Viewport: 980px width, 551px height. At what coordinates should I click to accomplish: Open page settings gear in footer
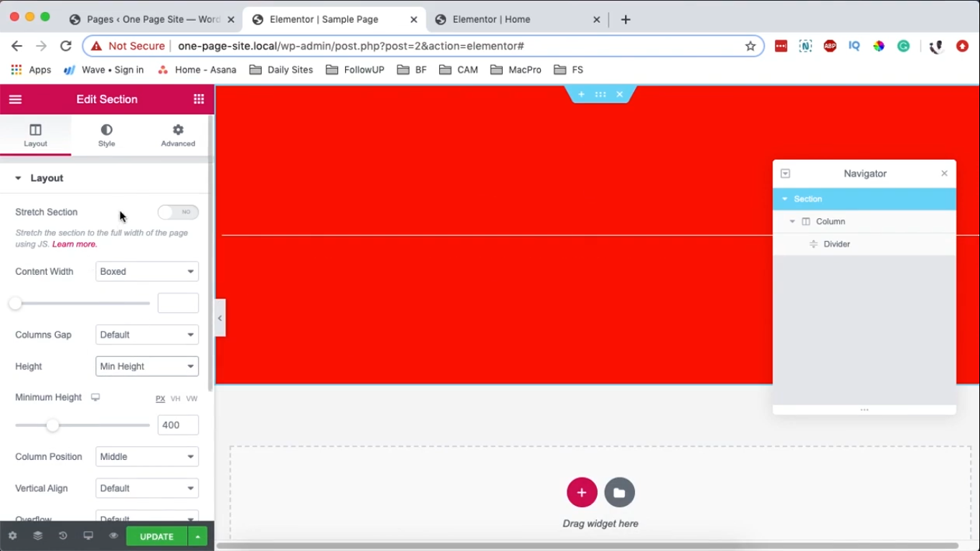12,536
